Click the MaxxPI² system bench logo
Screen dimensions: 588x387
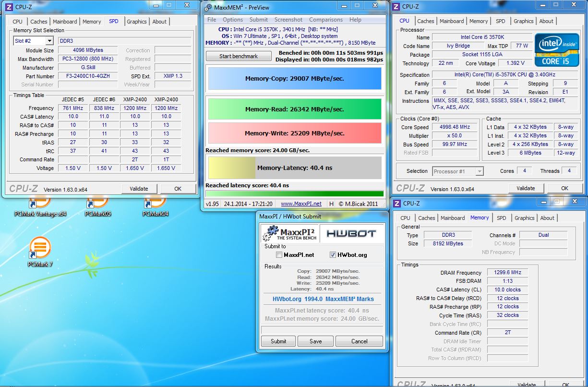coord(289,233)
